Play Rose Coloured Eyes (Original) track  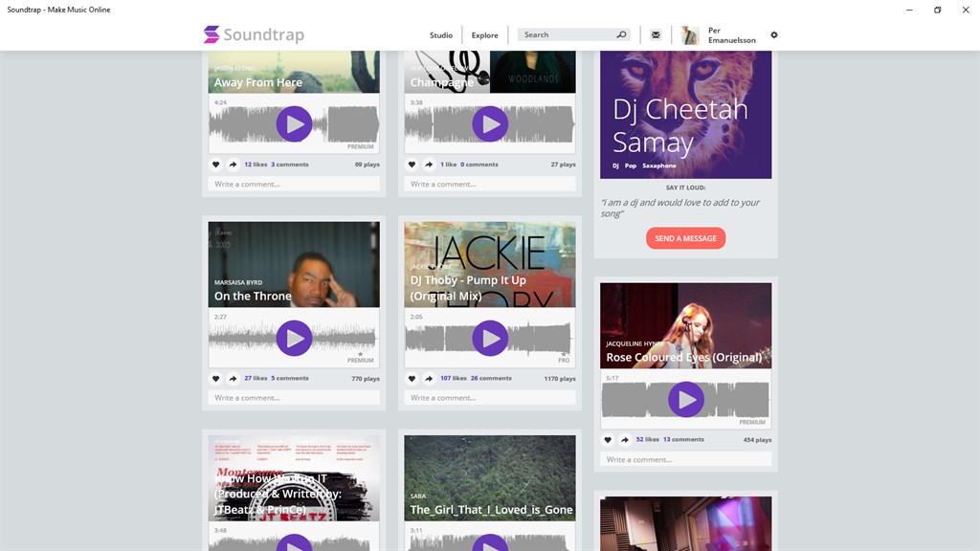[686, 399]
